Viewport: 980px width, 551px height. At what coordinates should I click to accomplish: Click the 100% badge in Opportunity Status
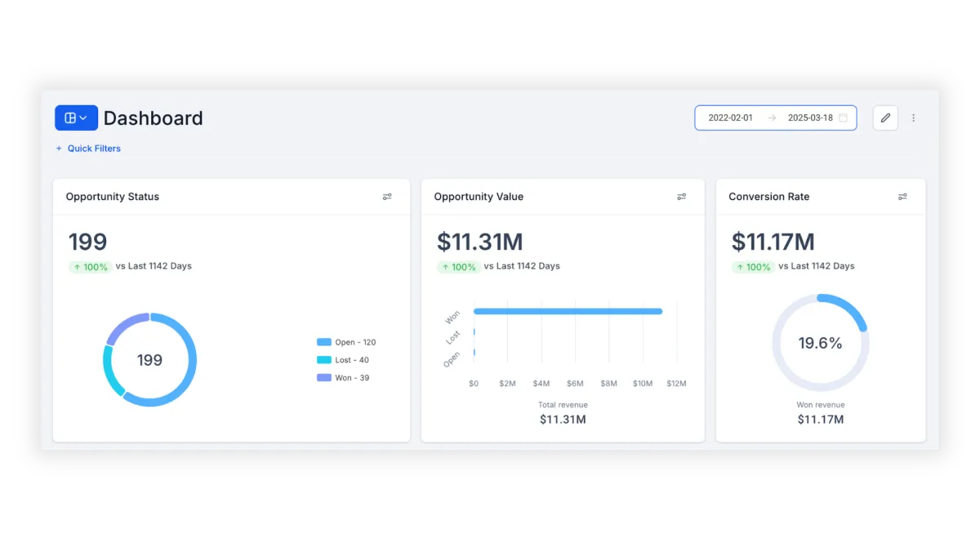pos(90,267)
